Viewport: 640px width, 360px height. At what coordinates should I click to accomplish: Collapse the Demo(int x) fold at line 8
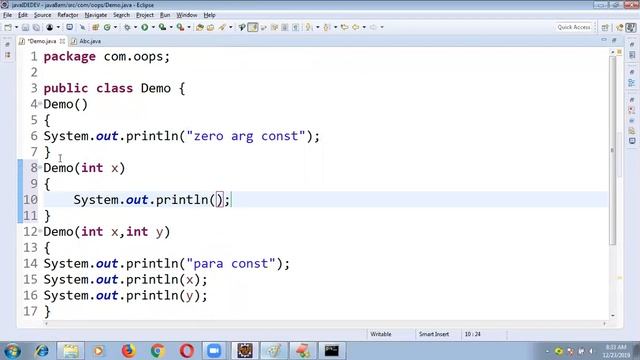click(x=40, y=168)
